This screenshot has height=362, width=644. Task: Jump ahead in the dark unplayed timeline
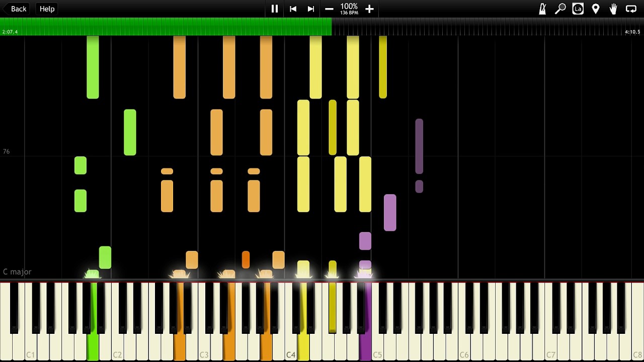pyautogui.click(x=488, y=26)
